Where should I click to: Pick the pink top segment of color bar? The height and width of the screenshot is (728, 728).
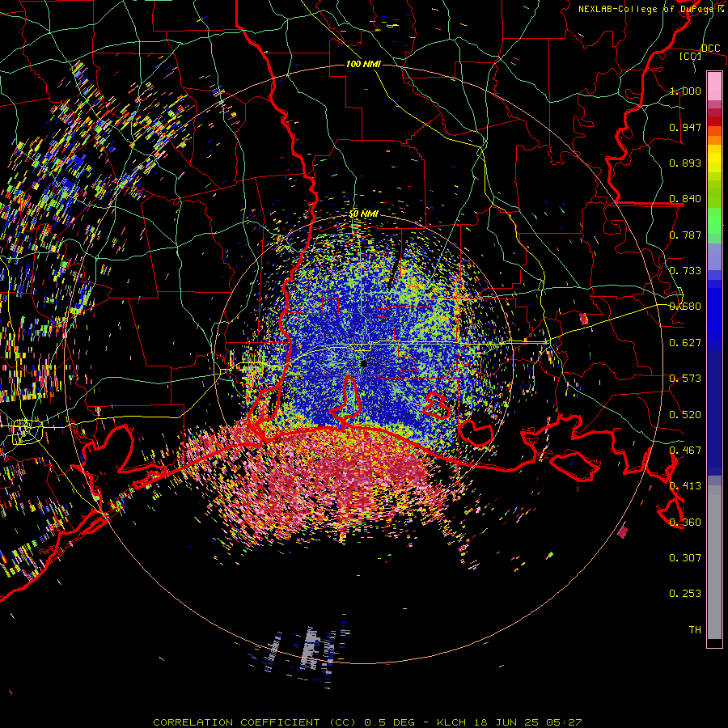click(x=714, y=87)
